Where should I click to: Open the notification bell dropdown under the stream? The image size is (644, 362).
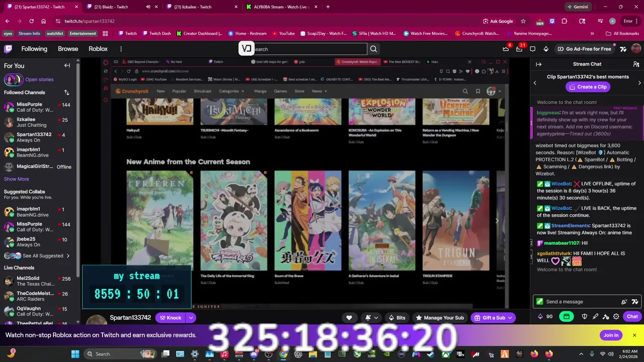[371, 318]
